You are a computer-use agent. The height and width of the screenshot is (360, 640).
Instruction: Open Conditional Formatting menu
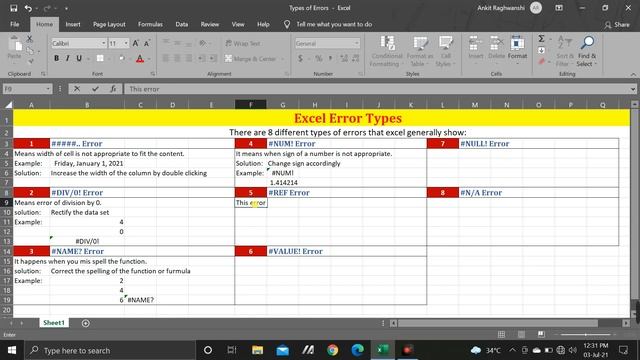[387, 51]
